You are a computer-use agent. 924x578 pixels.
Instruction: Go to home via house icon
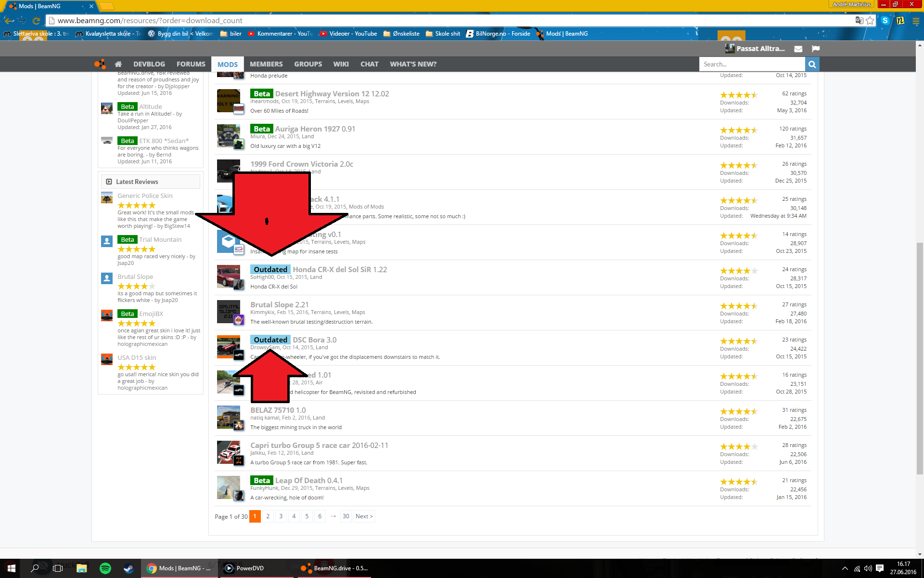pos(118,64)
